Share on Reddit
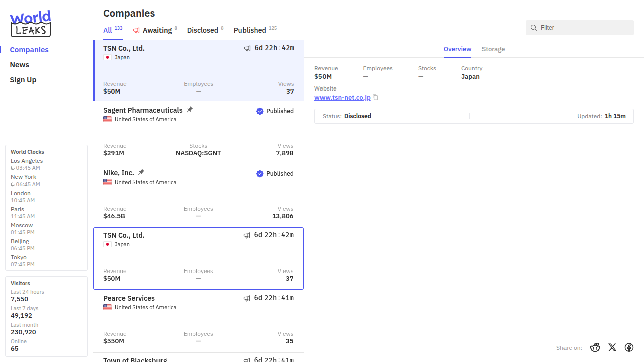Image resolution: width=644 pixels, height=362 pixels. (595, 347)
